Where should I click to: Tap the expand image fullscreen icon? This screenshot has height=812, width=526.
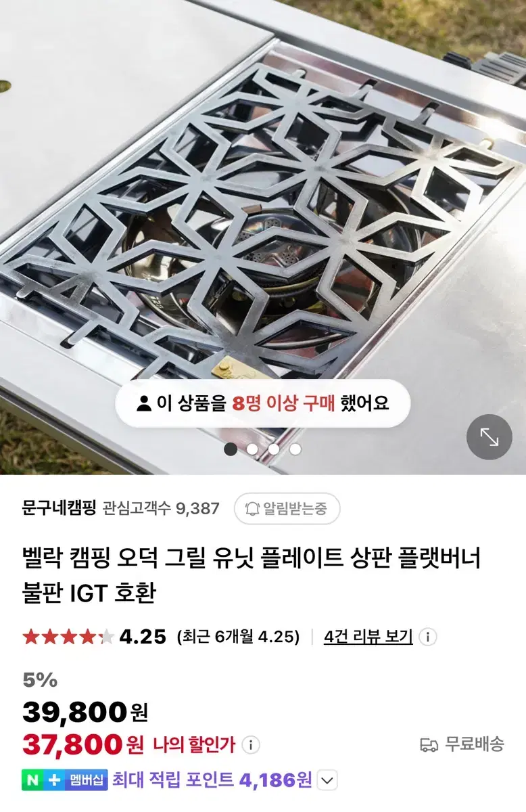489,437
